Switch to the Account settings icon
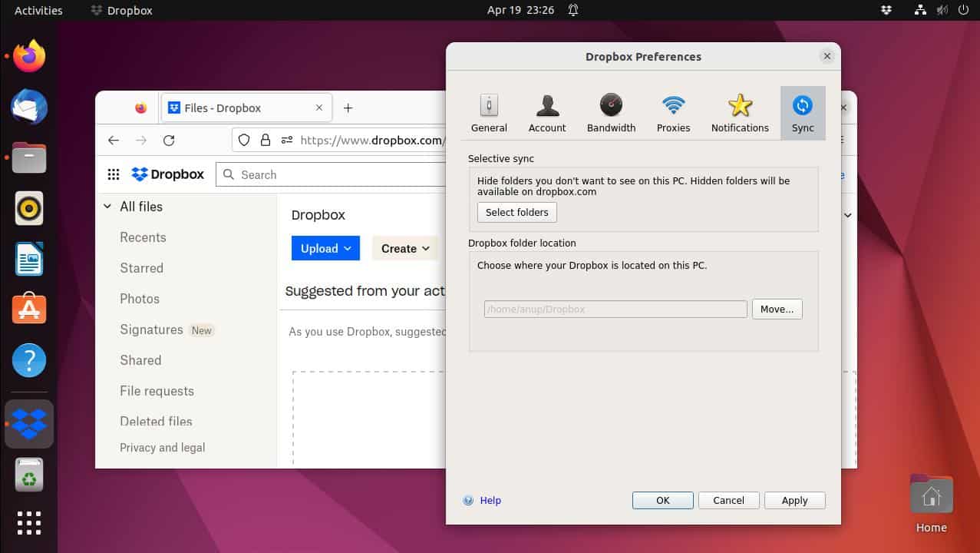The height and width of the screenshot is (553, 980). pyautogui.click(x=546, y=112)
